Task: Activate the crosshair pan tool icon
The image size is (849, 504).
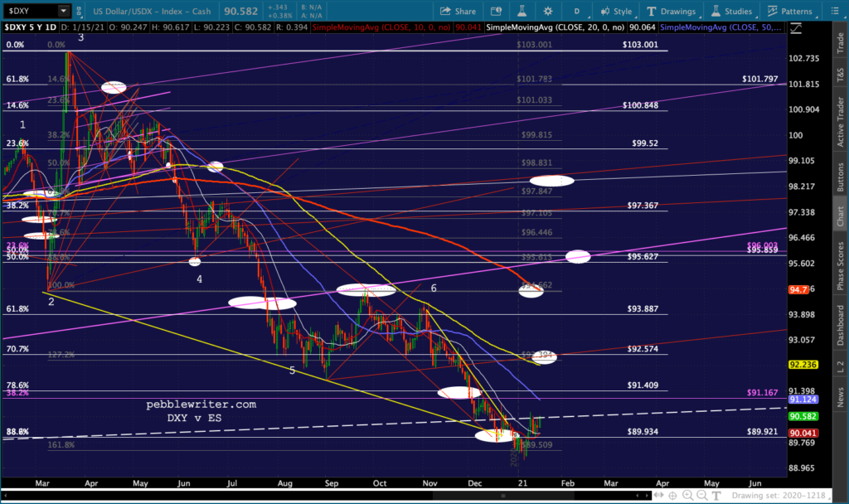Action: 673,496
